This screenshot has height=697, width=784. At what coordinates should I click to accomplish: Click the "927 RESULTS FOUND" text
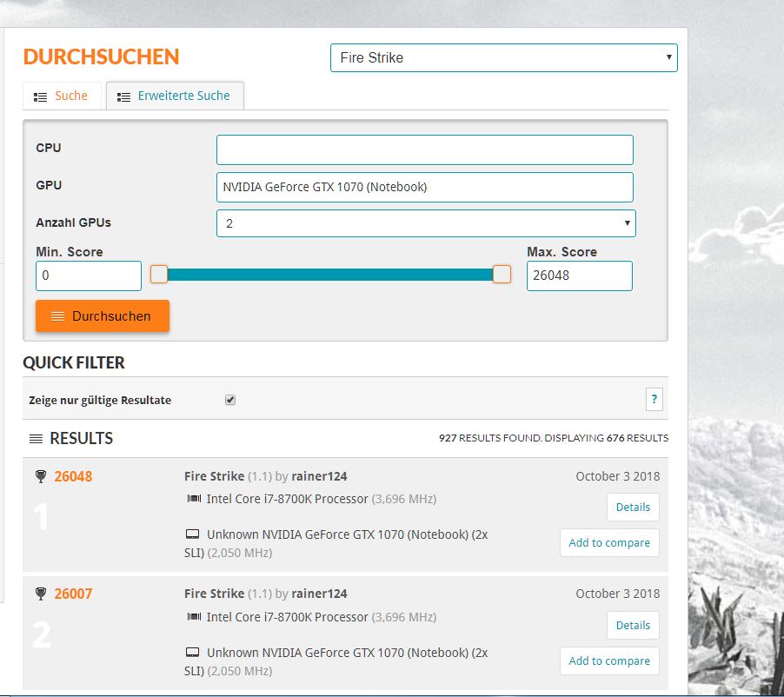(x=489, y=438)
